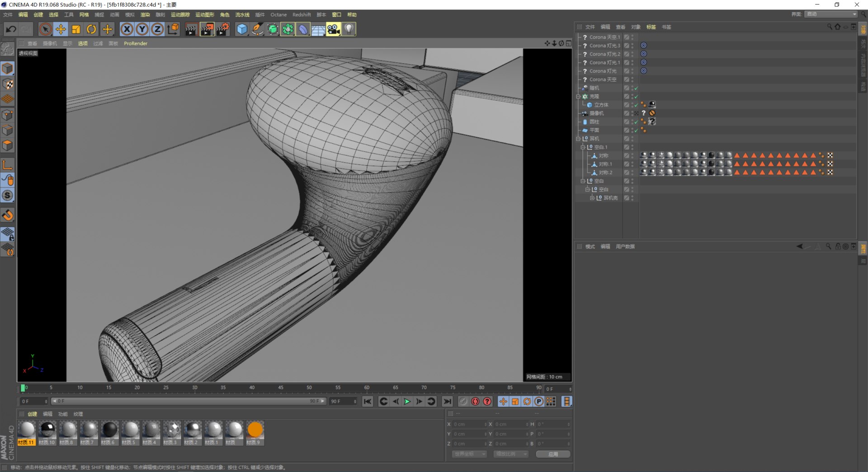Click the Camera object icon
Image resolution: width=868 pixels, height=472 pixels.
click(334, 29)
